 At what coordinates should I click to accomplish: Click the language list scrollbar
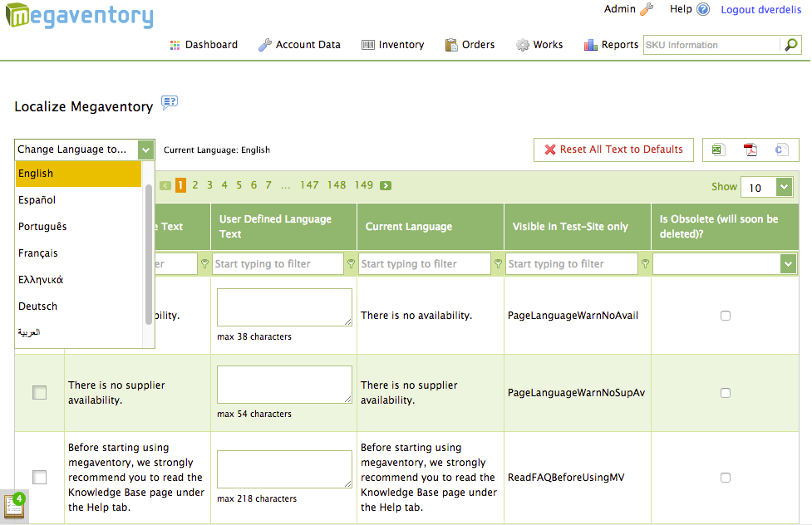tap(149, 249)
